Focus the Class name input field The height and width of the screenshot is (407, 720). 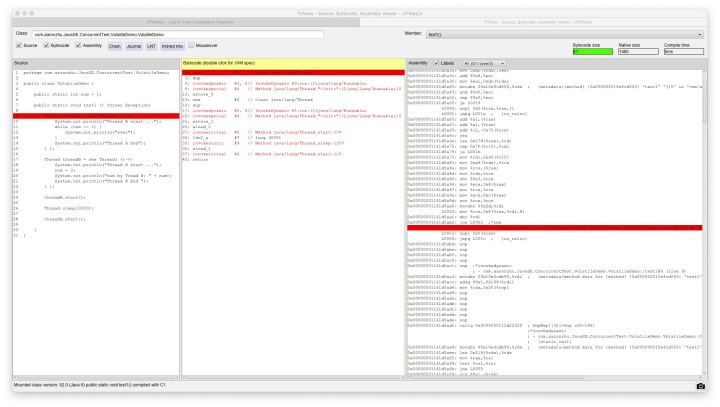(178, 34)
